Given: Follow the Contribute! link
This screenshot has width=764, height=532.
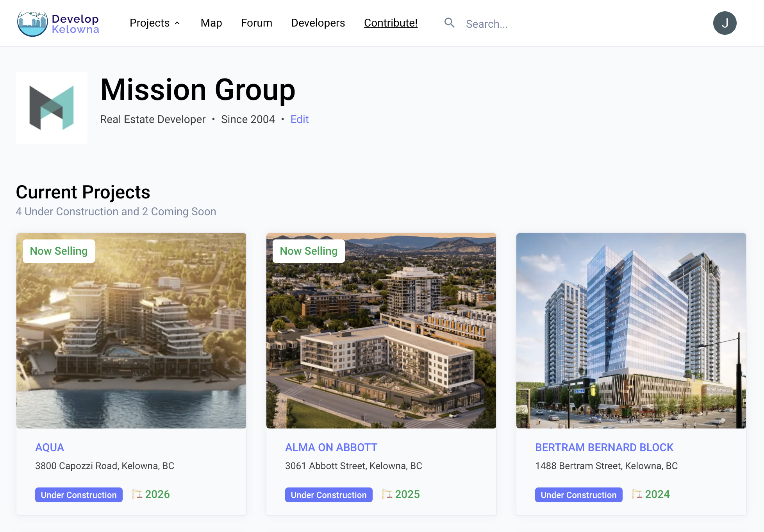Looking at the screenshot, I should pyautogui.click(x=391, y=23).
